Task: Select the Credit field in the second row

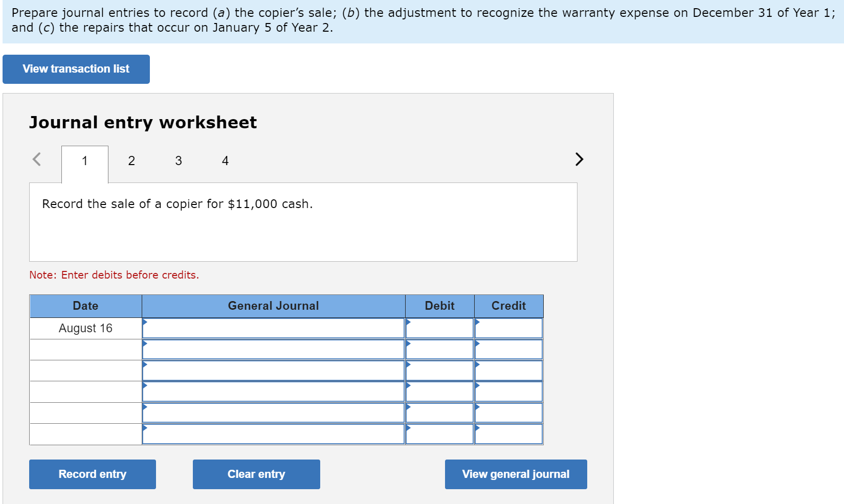Action: click(509, 350)
